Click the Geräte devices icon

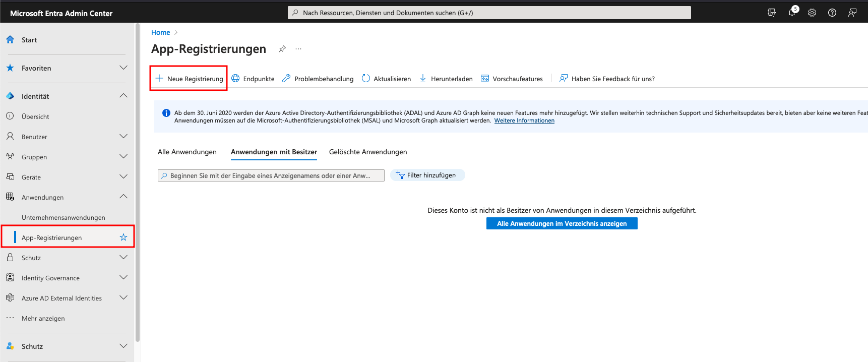coord(10,177)
